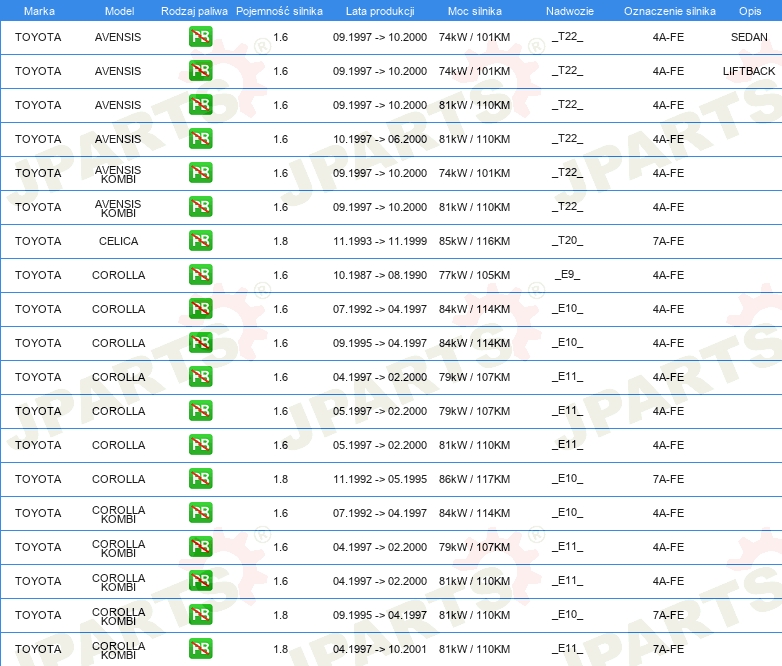Click fuel icon for Corolla 05.1997 79kW/107KM row
782x666 pixels.
(x=200, y=410)
